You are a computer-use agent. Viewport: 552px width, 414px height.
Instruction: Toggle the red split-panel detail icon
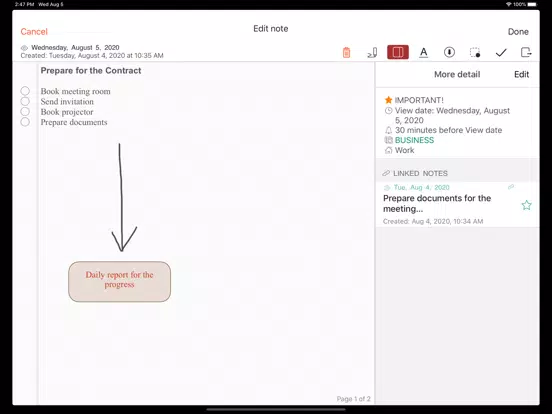(x=398, y=52)
